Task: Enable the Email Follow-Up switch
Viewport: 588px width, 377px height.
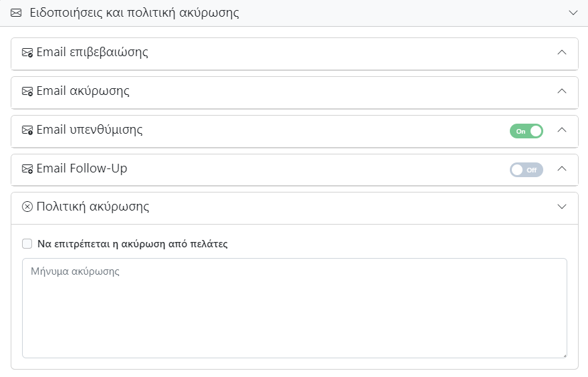Action: tap(527, 170)
